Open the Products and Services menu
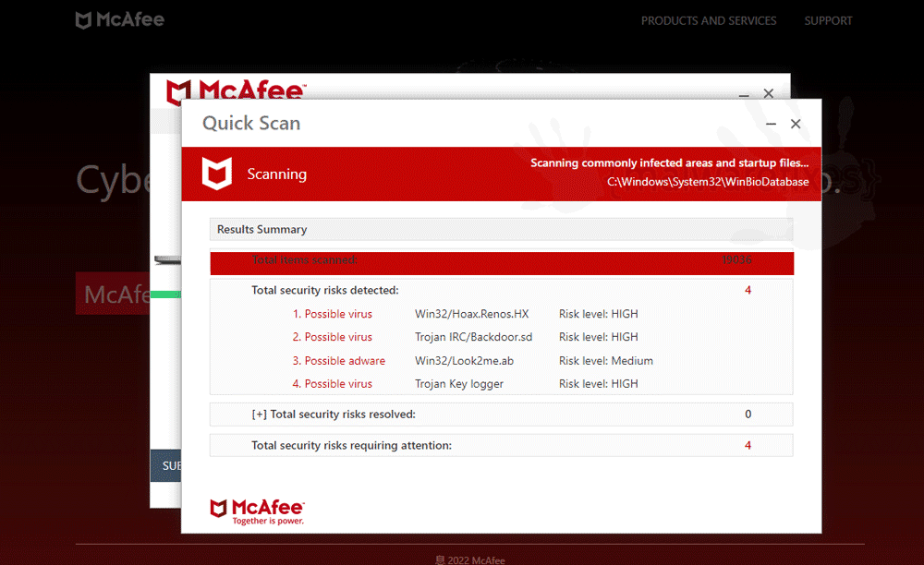This screenshot has width=924, height=565. tap(709, 20)
